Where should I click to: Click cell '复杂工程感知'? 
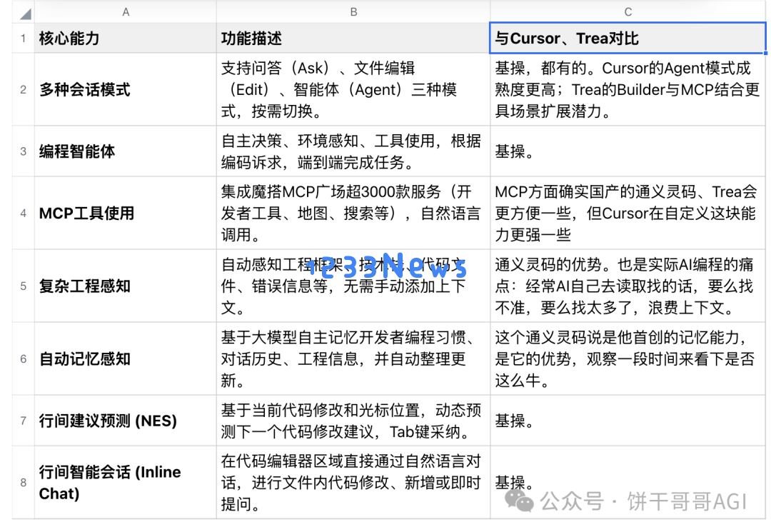click(x=126, y=286)
